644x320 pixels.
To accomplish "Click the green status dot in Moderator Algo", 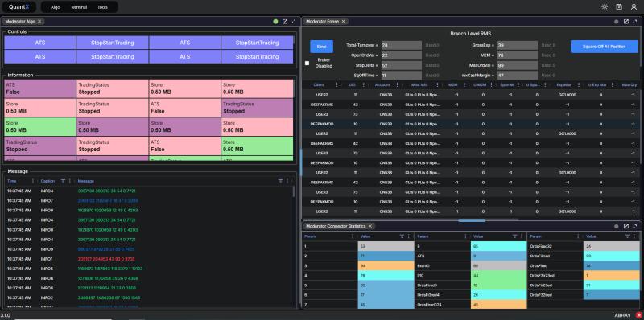I will click(275, 22).
